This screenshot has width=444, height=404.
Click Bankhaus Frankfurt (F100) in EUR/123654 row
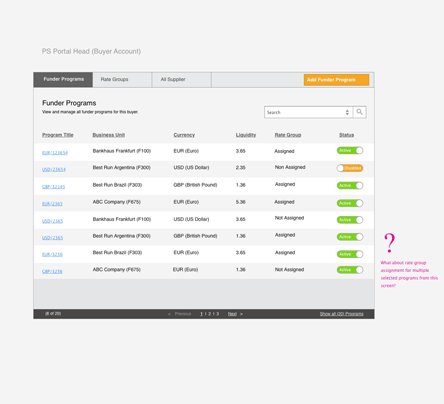pos(122,151)
